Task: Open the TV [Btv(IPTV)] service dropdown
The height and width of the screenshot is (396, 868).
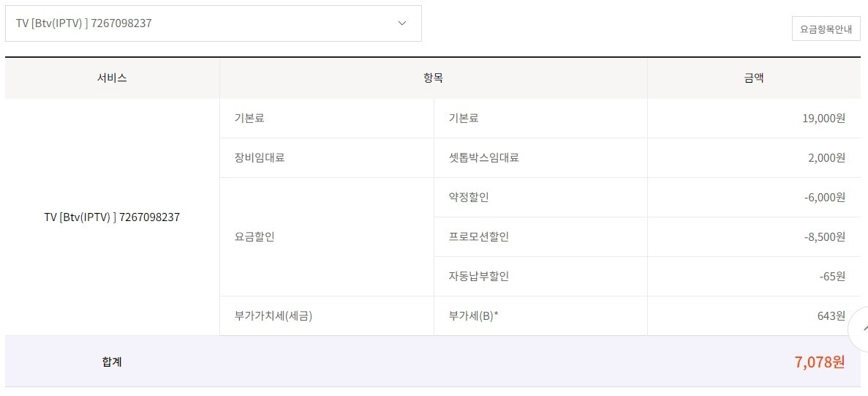Action: [x=212, y=23]
